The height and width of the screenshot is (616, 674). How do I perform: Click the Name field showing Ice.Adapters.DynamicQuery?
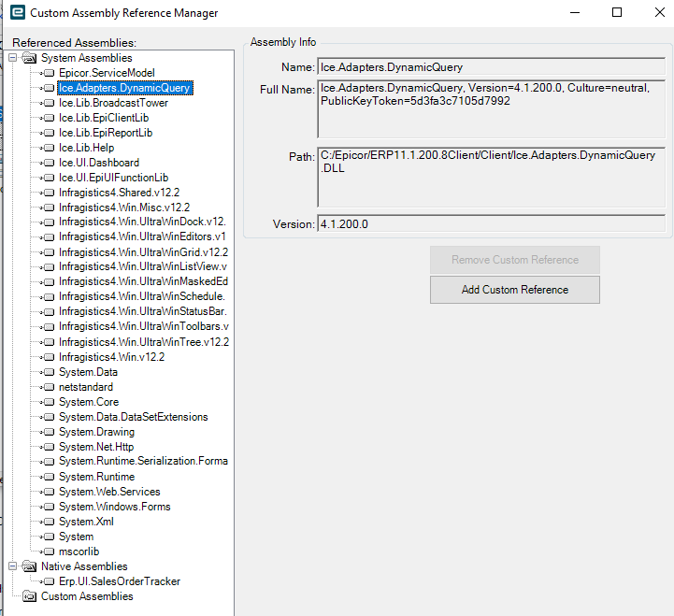coord(492,66)
